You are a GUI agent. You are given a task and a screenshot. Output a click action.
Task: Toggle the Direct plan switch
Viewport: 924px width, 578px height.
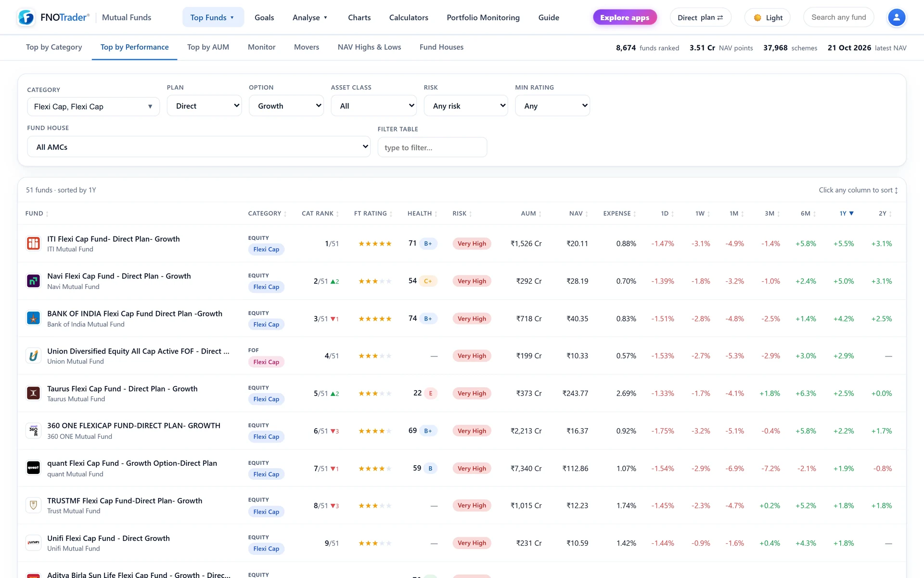coord(700,17)
